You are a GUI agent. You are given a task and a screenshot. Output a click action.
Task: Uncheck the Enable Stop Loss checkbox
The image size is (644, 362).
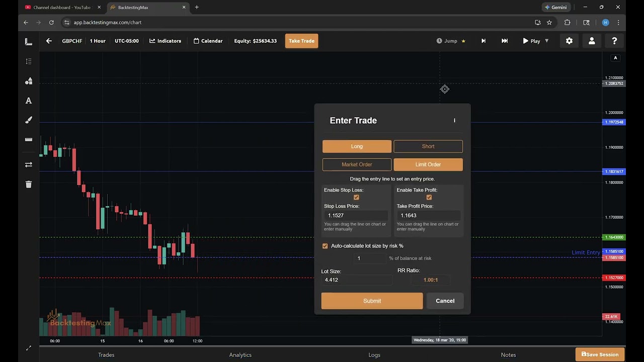pyautogui.click(x=356, y=198)
